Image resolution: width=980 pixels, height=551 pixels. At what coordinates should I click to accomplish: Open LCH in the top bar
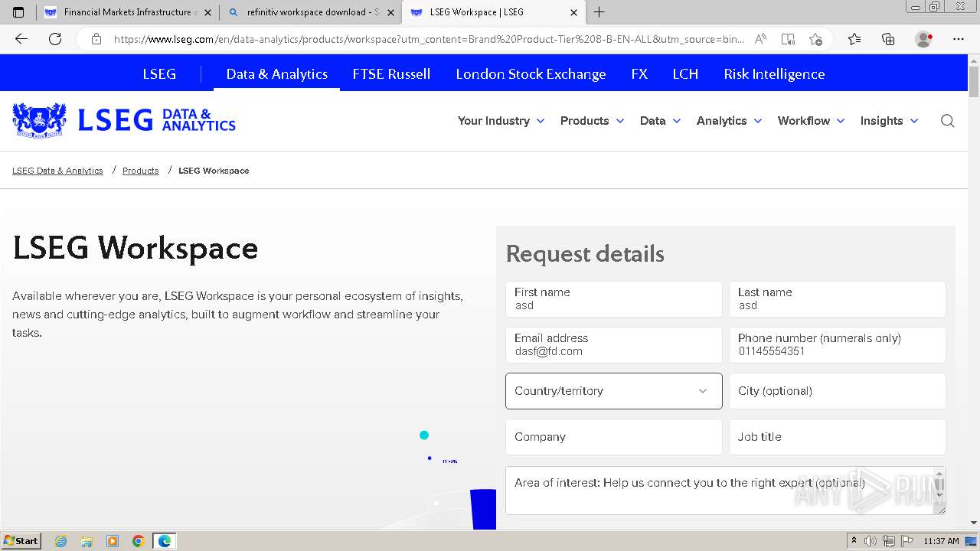(x=685, y=74)
